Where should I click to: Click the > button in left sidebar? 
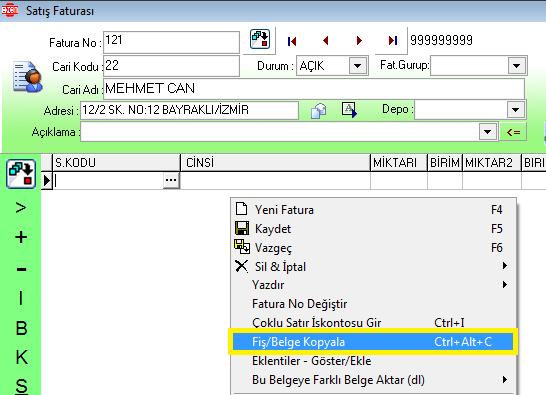coord(21,208)
